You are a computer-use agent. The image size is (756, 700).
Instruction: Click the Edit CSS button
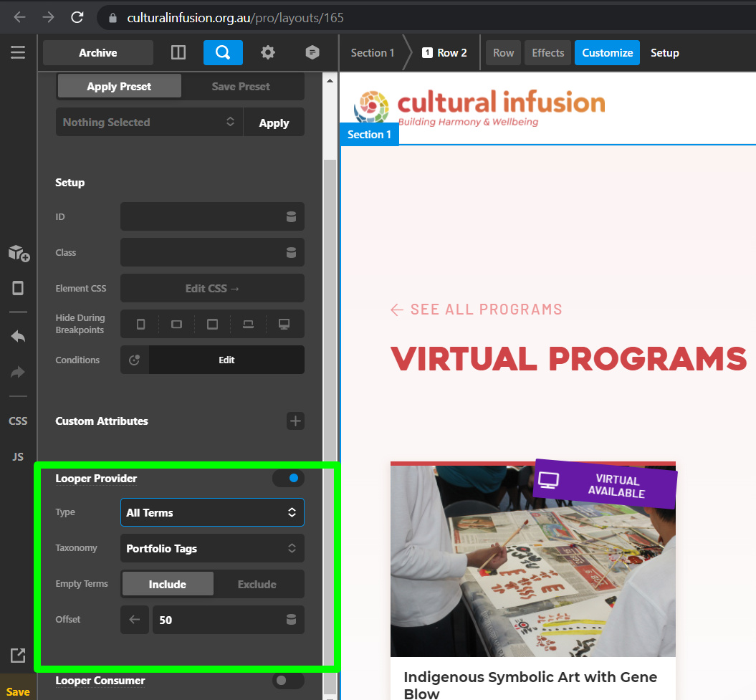pos(212,288)
